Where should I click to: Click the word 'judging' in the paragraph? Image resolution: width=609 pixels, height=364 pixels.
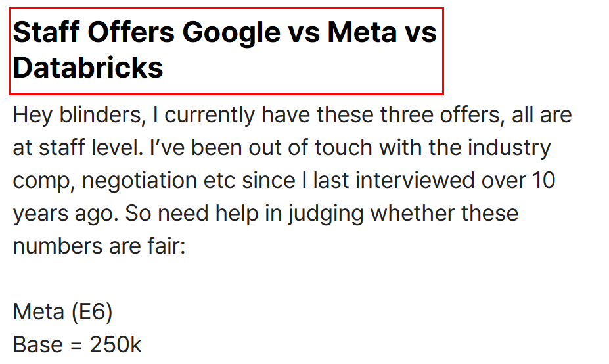[325, 215]
